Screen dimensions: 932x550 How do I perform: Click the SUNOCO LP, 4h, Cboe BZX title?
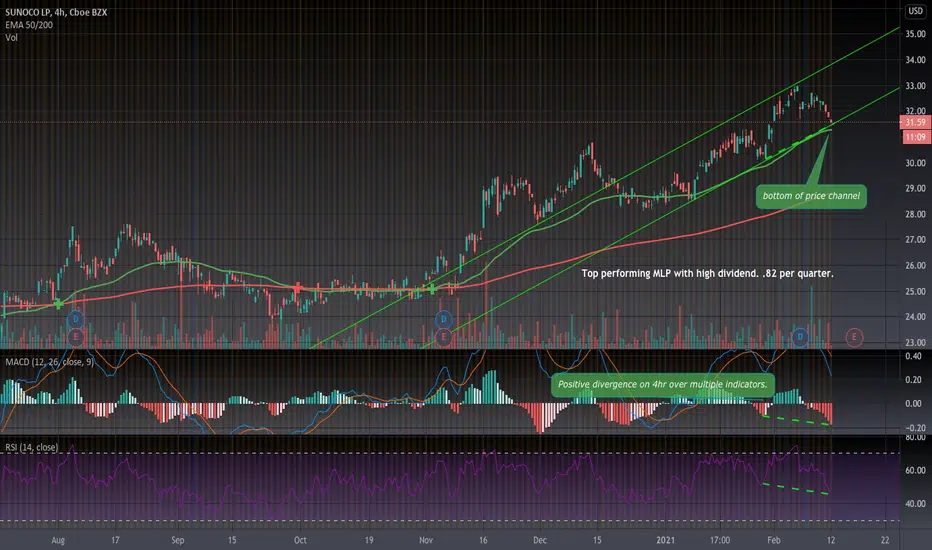[56, 12]
